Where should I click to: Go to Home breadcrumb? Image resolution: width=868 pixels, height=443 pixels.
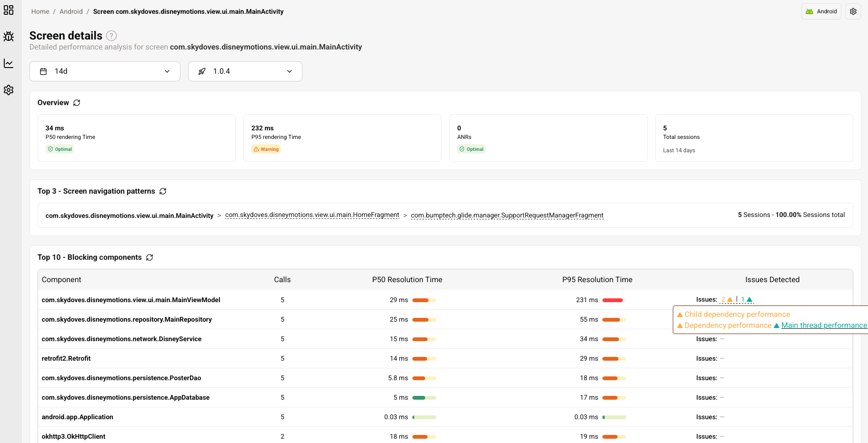(40, 11)
